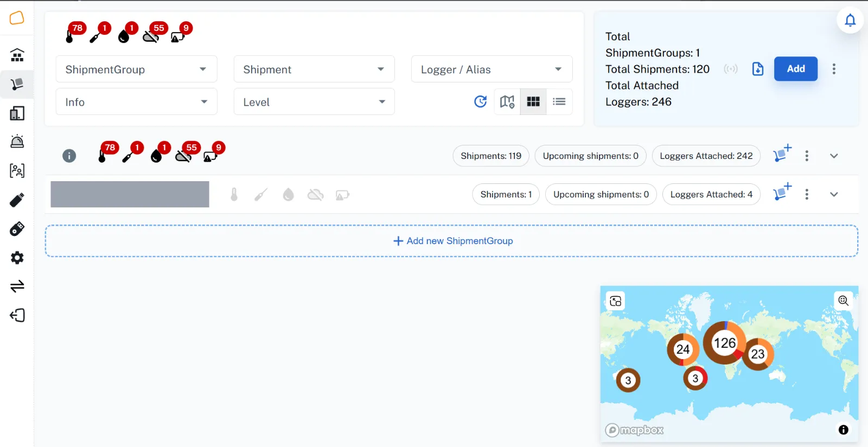The image size is (868, 447).
Task: Open the Shipment dropdown
Action: pos(314,69)
